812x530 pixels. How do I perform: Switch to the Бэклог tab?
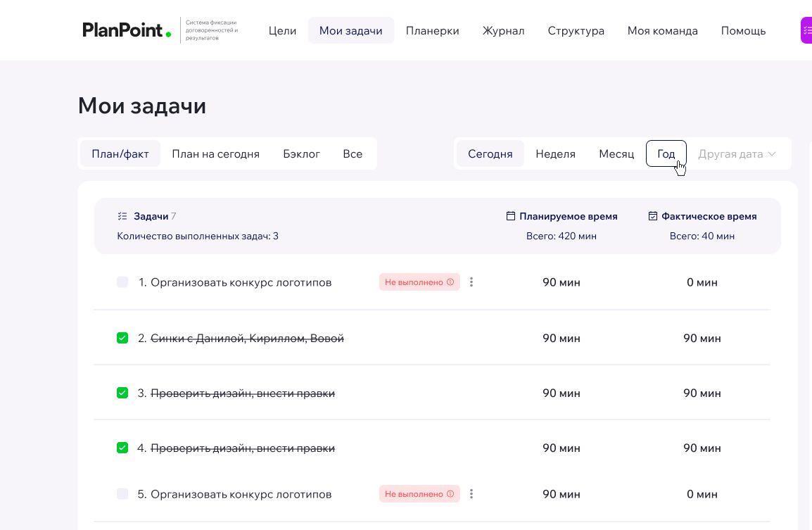(301, 153)
